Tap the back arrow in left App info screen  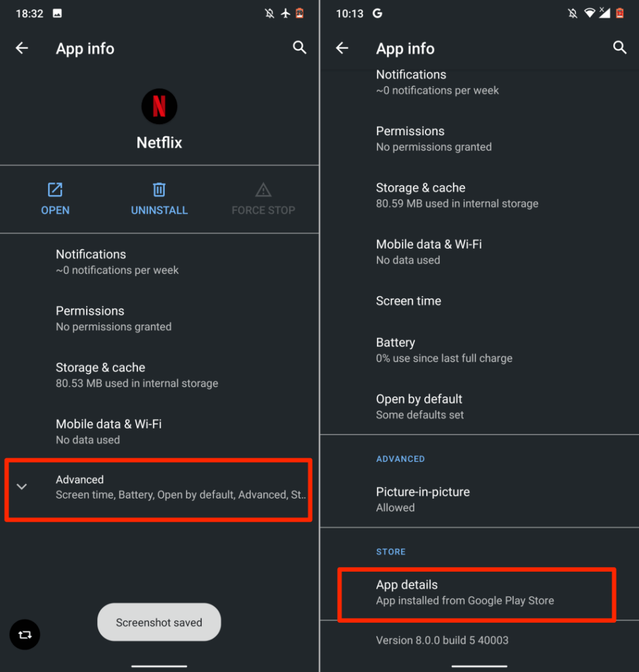click(22, 48)
